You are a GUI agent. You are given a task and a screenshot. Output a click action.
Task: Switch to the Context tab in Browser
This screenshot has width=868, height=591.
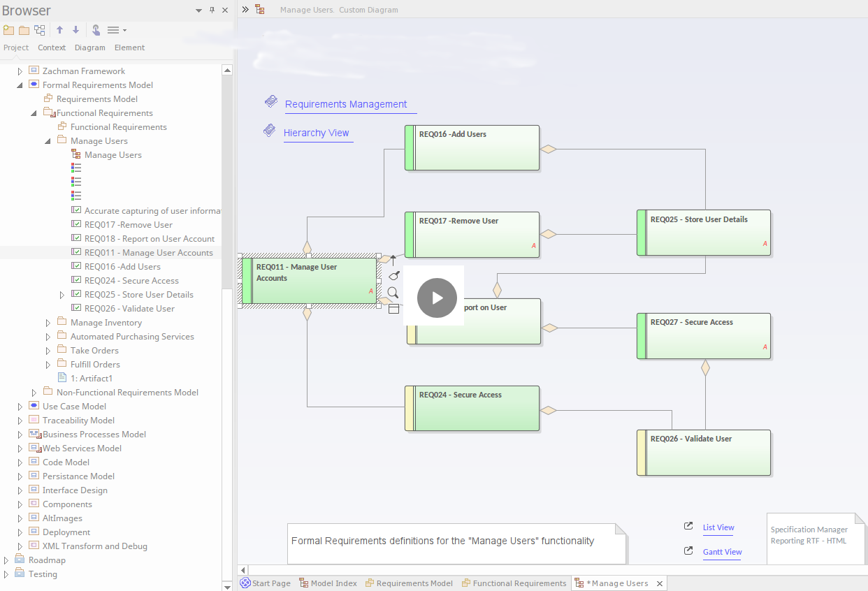pyautogui.click(x=52, y=48)
